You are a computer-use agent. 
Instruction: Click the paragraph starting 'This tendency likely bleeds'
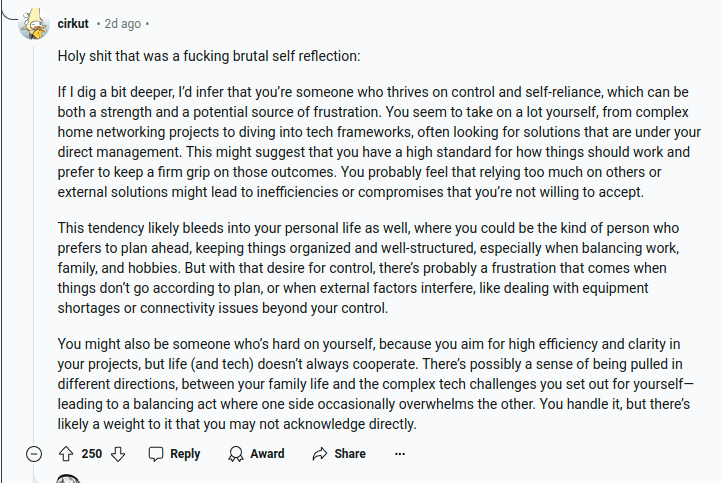(x=369, y=268)
